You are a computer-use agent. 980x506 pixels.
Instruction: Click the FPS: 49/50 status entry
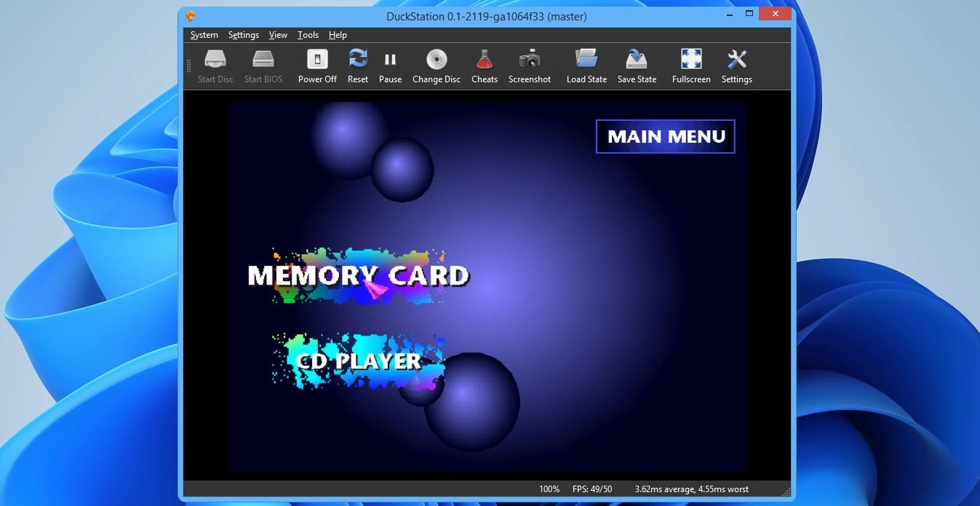click(592, 489)
